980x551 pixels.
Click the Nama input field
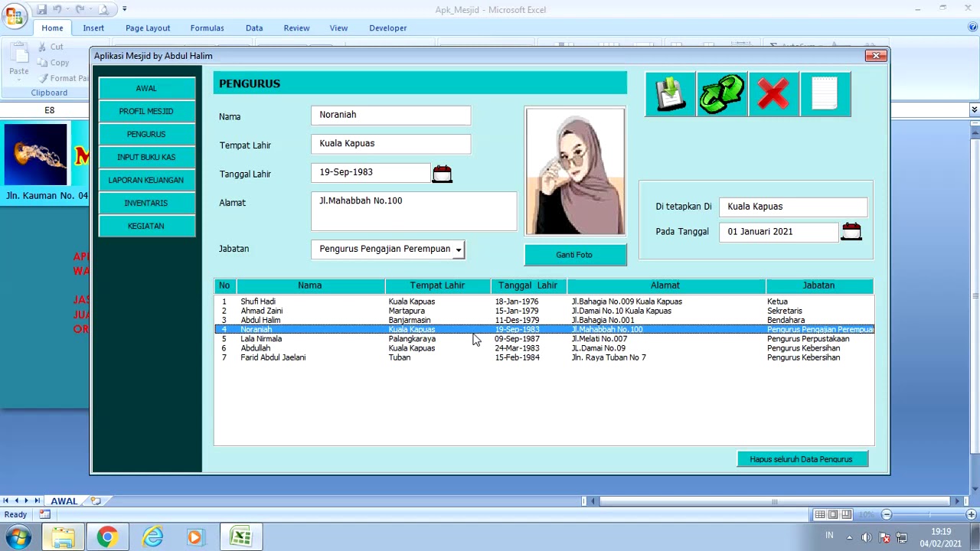click(x=390, y=115)
